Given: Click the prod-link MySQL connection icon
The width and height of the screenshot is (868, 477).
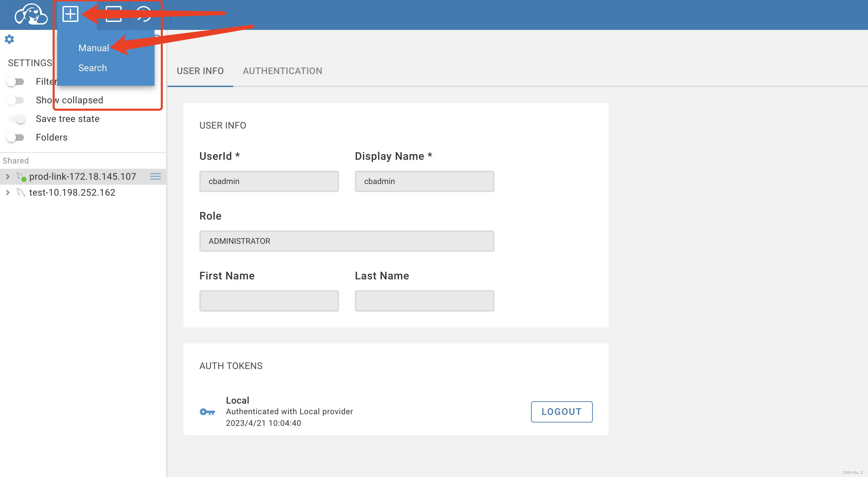Looking at the screenshot, I should pos(21,176).
